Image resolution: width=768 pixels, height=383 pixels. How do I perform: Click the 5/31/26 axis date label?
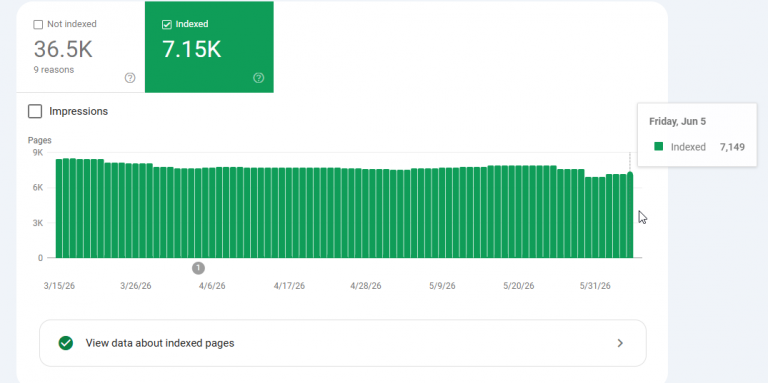(595, 286)
